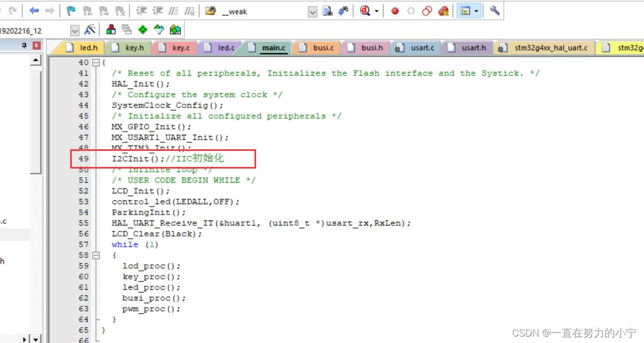This screenshot has height=343, width=644.
Task: Open the usart.c tab
Action: 416,48
